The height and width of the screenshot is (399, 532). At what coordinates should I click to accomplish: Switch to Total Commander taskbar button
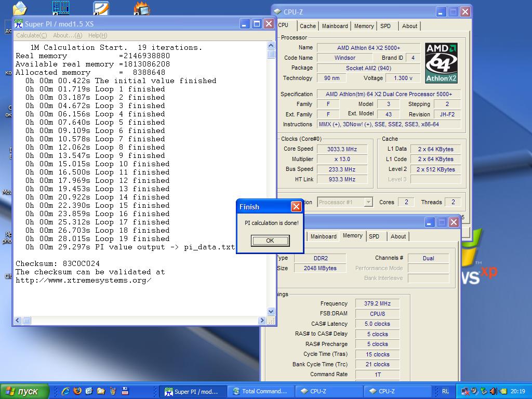(261, 392)
